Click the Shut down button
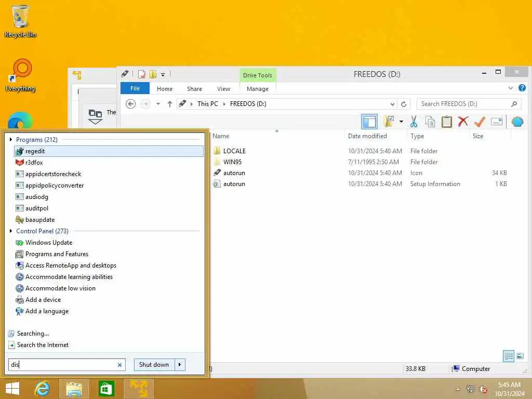The width and height of the screenshot is (532, 399). (154, 364)
